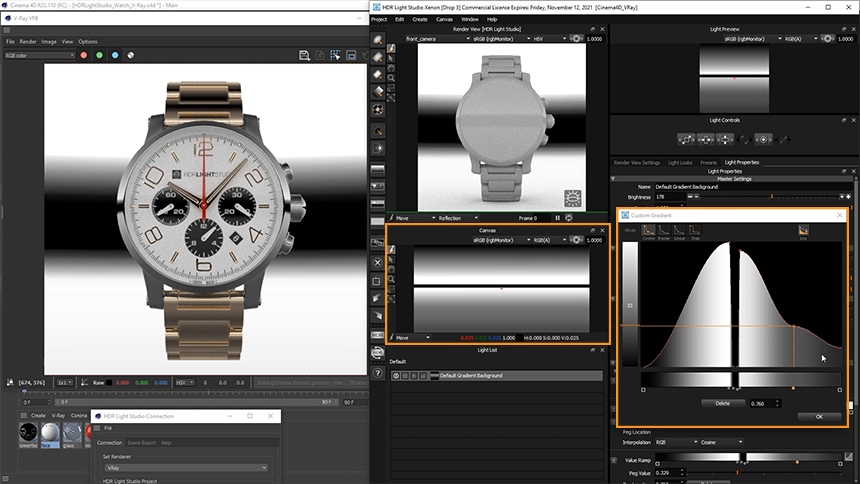Screen dimensions: 860x484
Task: Select Linear mode in Custom Gradient
Action: pos(679,230)
